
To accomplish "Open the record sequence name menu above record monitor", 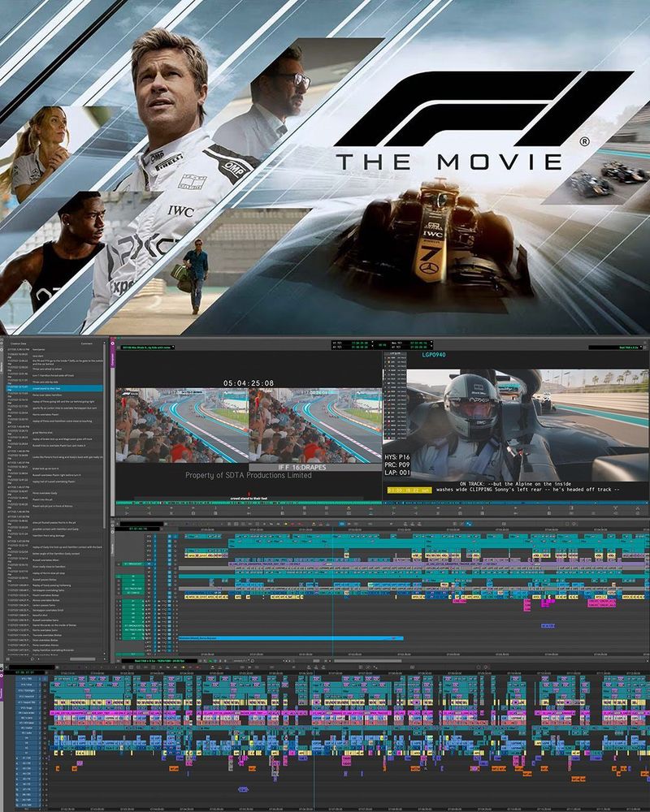I will coord(617,347).
